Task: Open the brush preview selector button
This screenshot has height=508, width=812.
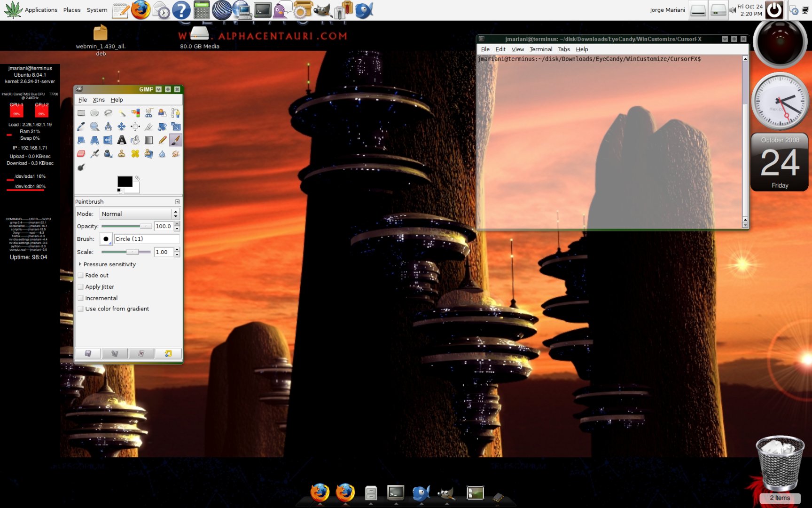Action: (106, 239)
